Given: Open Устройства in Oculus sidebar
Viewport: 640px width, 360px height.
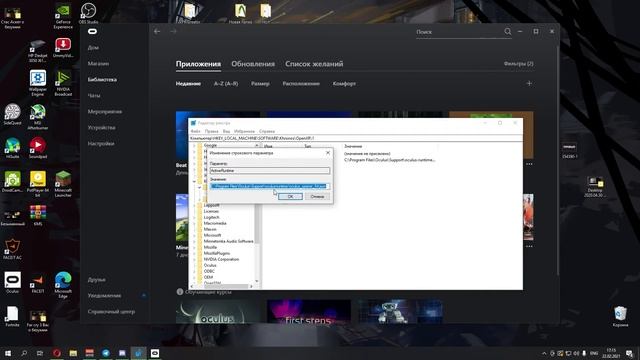Looking at the screenshot, I should (x=102, y=128).
